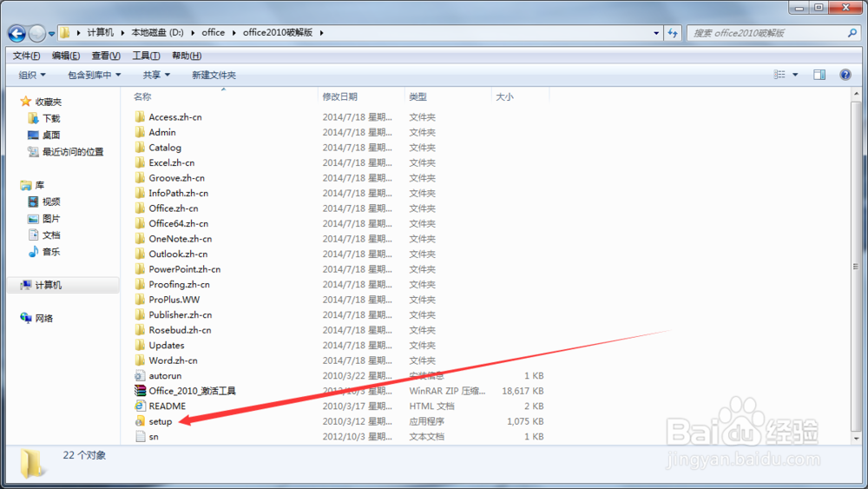This screenshot has width=868, height=489.
Task: Click the Word.zh-cn folder icon
Action: pyautogui.click(x=140, y=360)
